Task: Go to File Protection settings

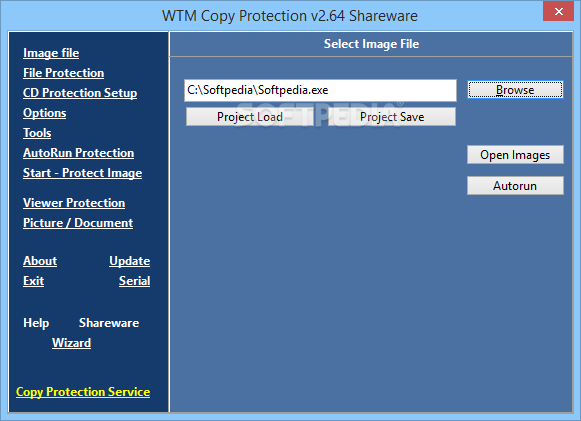Action: (x=64, y=73)
